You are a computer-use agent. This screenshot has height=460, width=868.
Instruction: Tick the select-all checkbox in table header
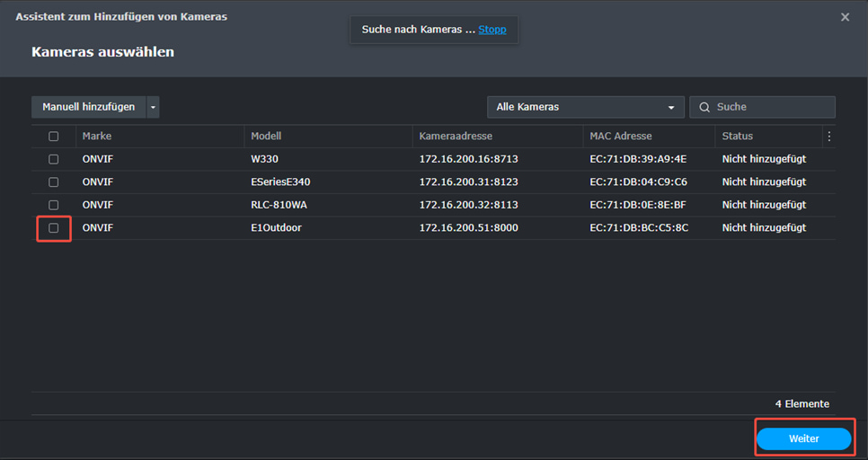pyautogui.click(x=54, y=137)
